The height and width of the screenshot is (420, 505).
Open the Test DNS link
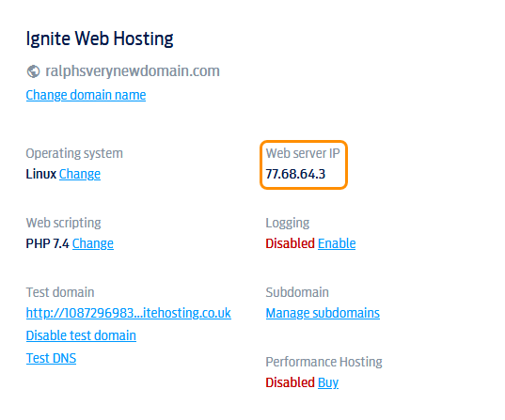point(51,358)
